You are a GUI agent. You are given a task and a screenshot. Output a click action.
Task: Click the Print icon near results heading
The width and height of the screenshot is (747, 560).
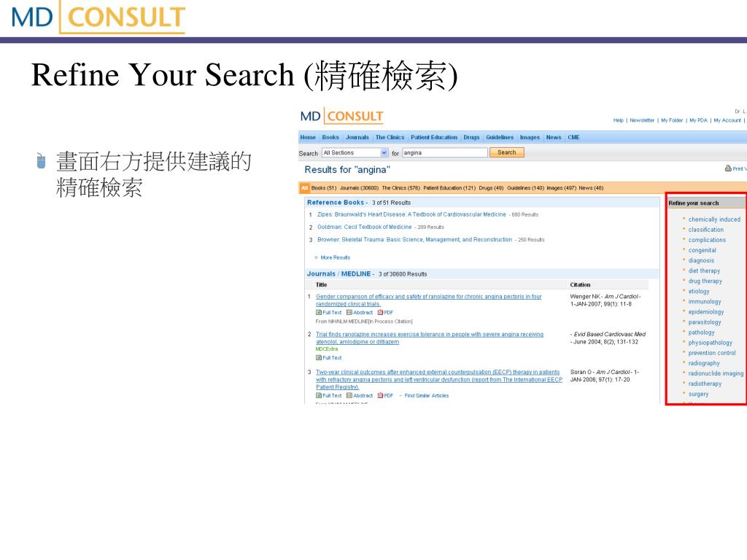(x=728, y=168)
